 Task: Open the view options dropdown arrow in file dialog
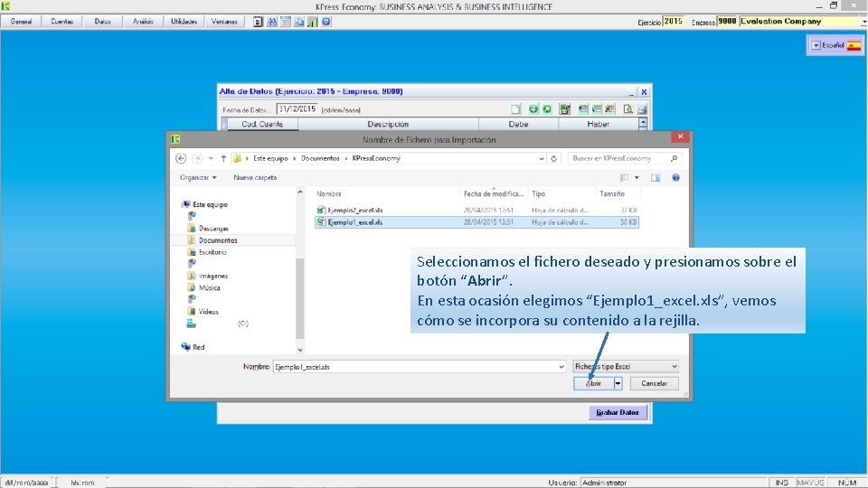637,178
